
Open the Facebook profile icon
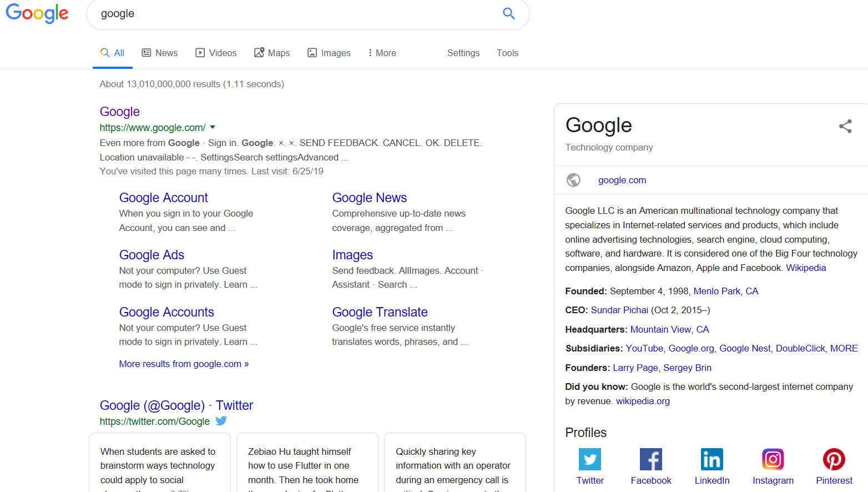[x=651, y=459]
